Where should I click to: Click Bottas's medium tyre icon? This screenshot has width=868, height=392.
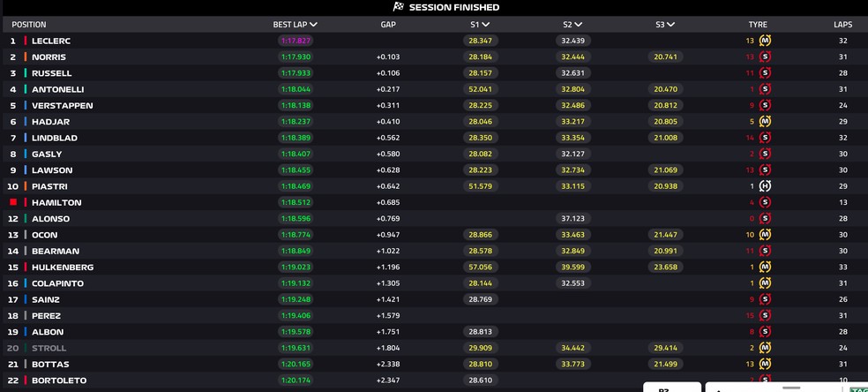[765, 364]
